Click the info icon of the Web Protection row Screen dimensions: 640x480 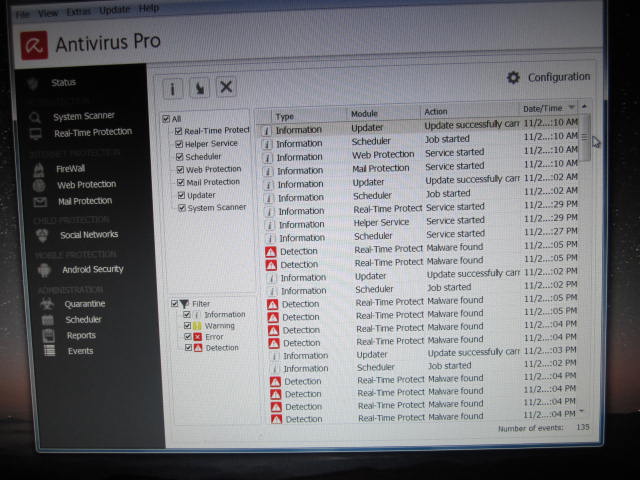point(267,158)
